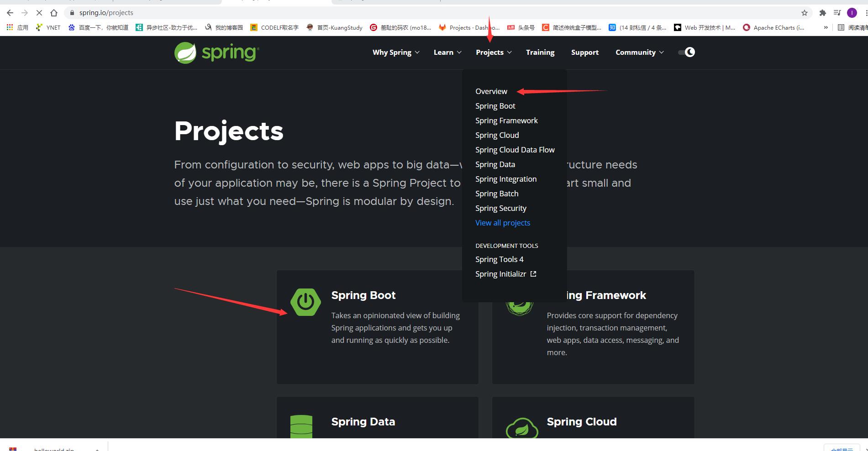The height and width of the screenshot is (451, 868).
Task: Select Spring Framework menu entry
Action: point(506,121)
